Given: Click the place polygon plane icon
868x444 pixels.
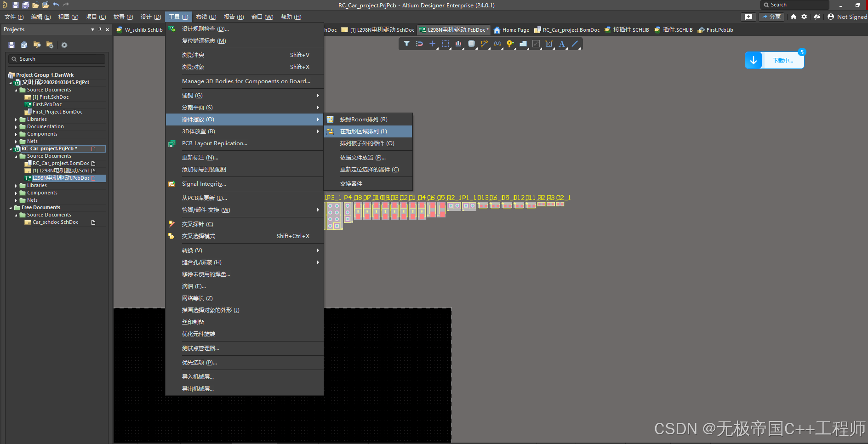Looking at the screenshot, I should click(523, 44).
